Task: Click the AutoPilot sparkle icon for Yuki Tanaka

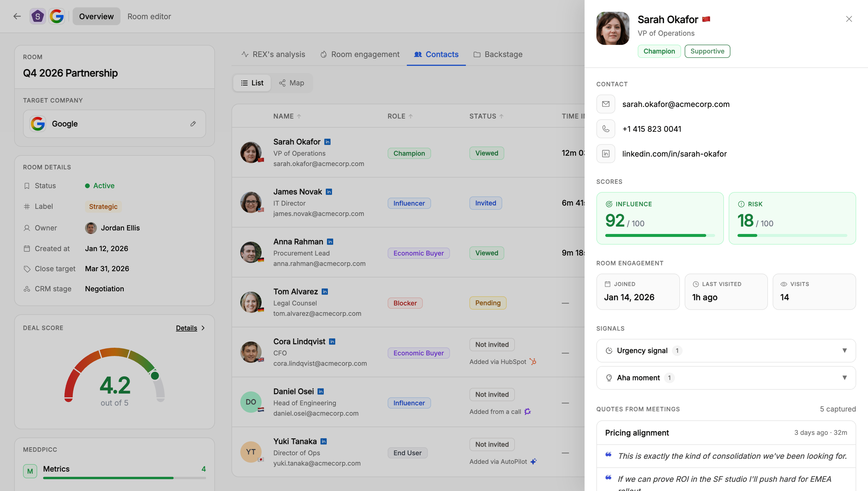Action: coord(533,461)
